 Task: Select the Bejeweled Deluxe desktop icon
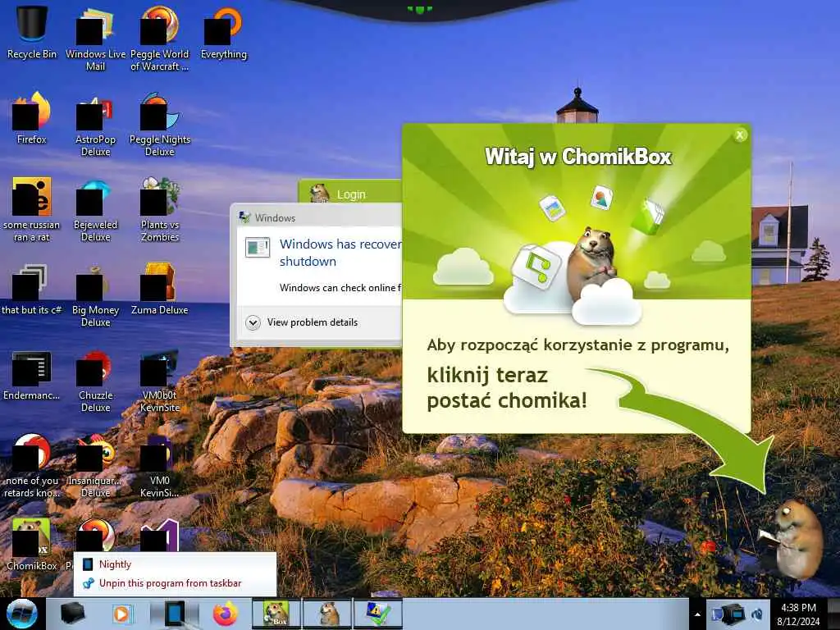pyautogui.click(x=95, y=209)
